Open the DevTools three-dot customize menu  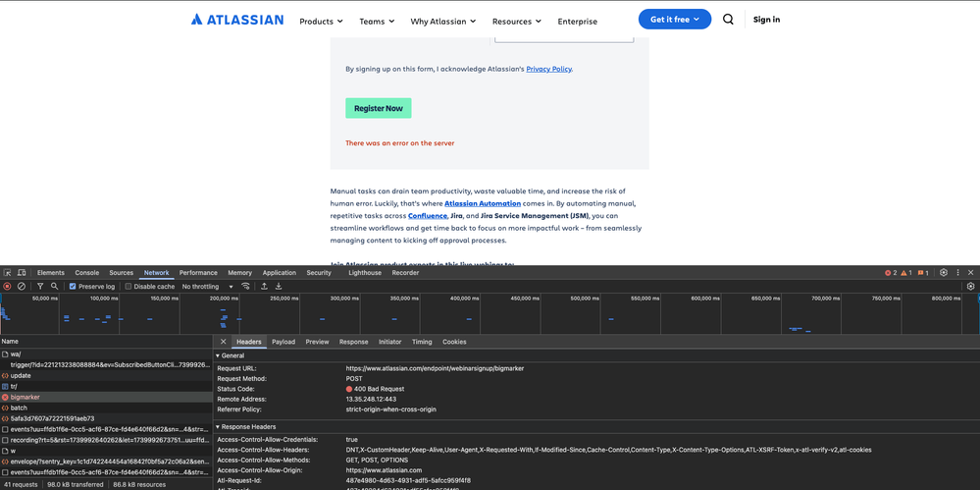pos(957,273)
